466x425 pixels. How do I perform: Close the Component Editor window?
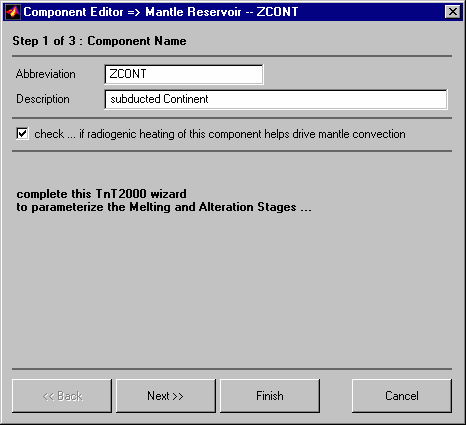pos(453,12)
